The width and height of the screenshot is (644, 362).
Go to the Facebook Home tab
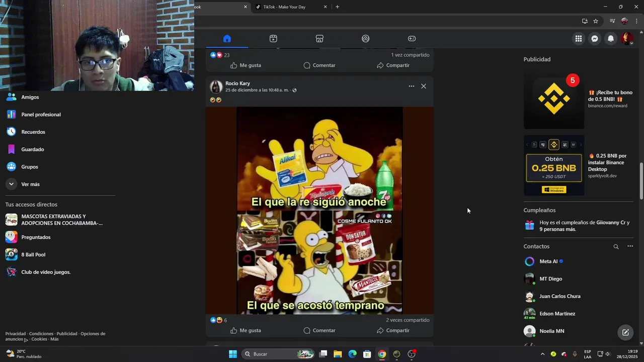227,39
